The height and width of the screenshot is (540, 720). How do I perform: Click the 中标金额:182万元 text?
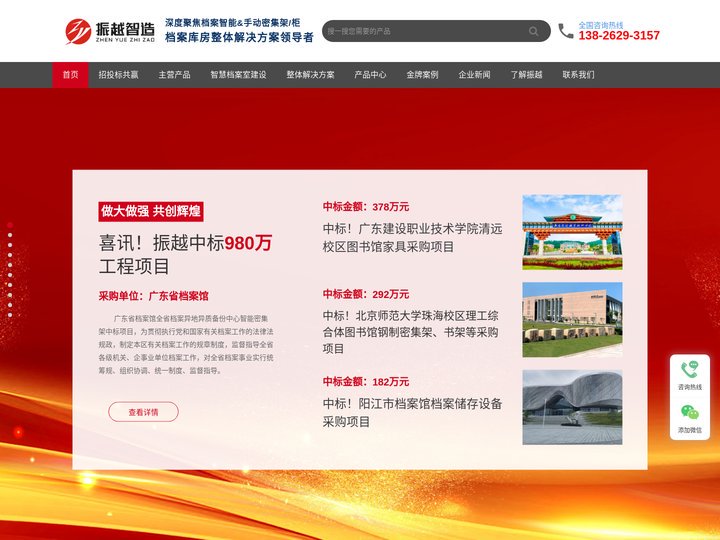coord(366,382)
